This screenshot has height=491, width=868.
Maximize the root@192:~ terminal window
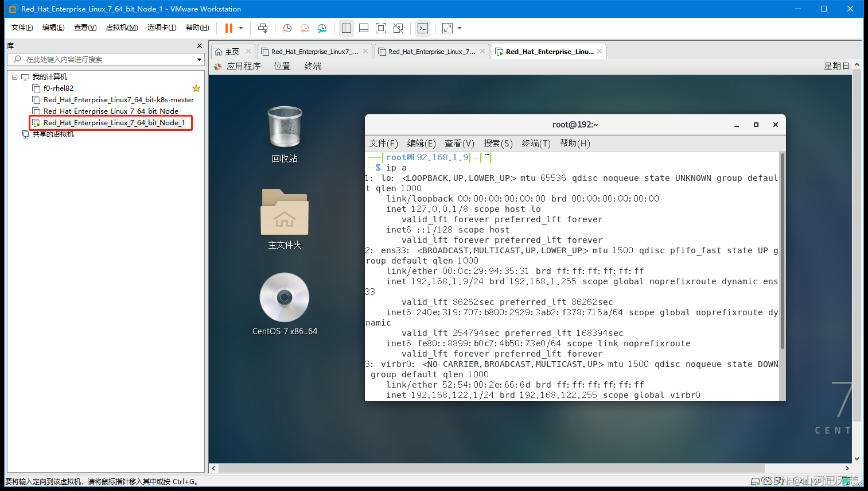(756, 125)
